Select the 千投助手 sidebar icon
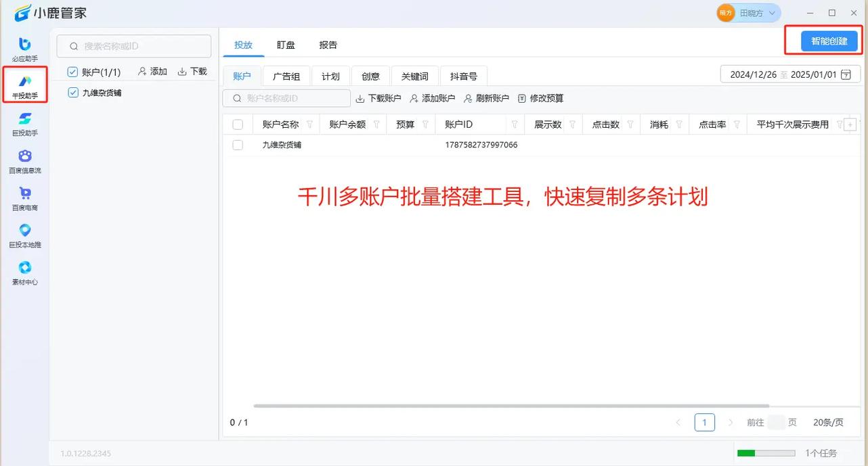Screen dimensions: 868x466 point(25,85)
